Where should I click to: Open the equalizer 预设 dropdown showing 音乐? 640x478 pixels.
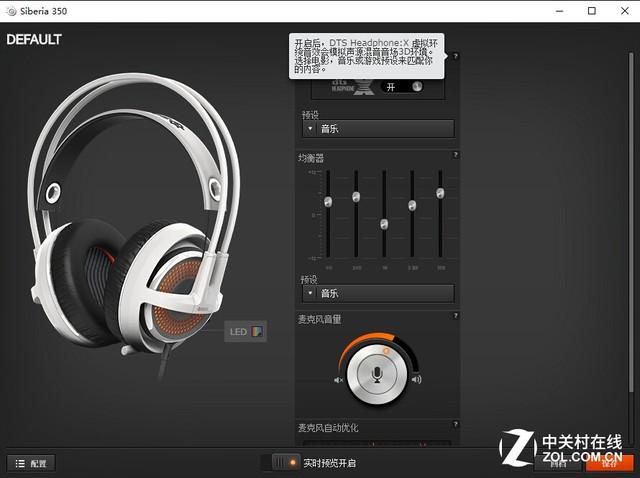(x=378, y=293)
